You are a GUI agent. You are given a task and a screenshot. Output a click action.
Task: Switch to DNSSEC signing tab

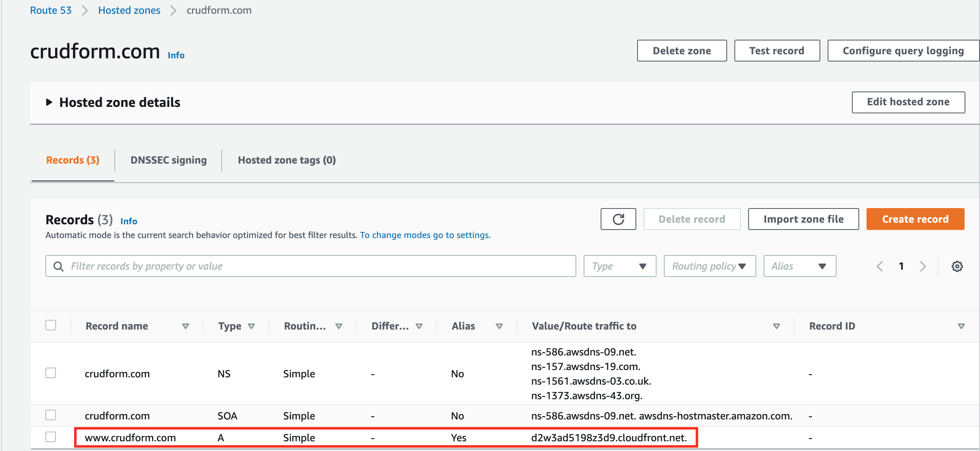168,160
